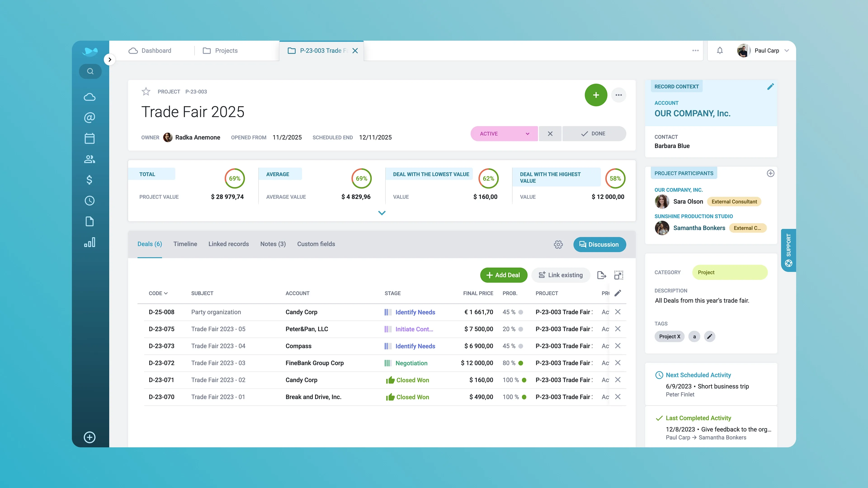Edit table columns with pencil icon
This screenshot has height=488, width=868.
point(618,293)
